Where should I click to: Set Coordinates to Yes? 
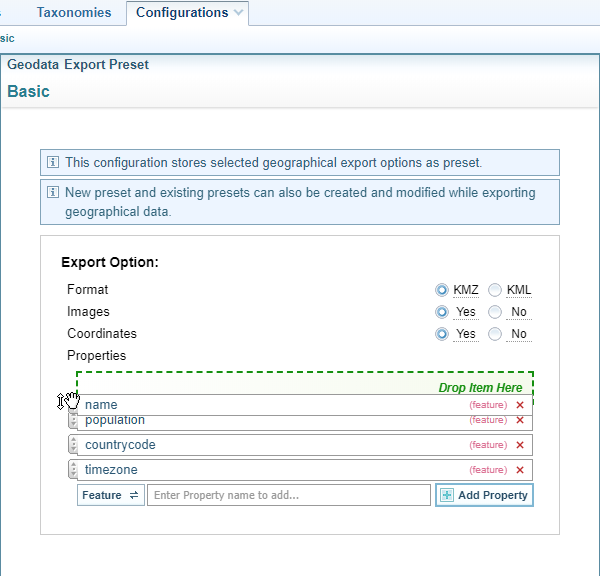pyautogui.click(x=442, y=334)
